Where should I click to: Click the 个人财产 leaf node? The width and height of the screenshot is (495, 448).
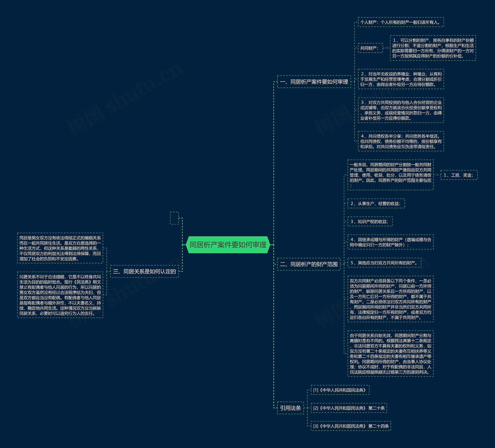pos(401,22)
